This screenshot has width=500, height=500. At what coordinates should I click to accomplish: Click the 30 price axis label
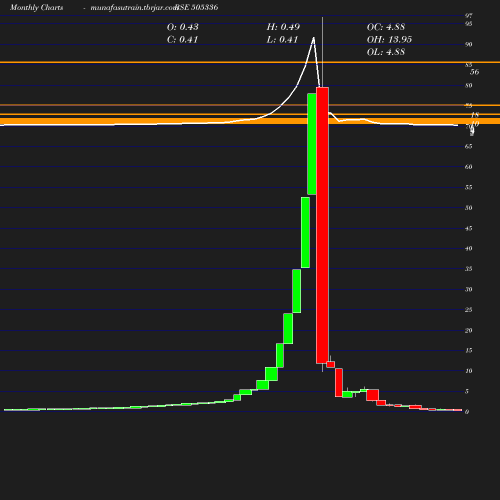pyautogui.click(x=469, y=289)
